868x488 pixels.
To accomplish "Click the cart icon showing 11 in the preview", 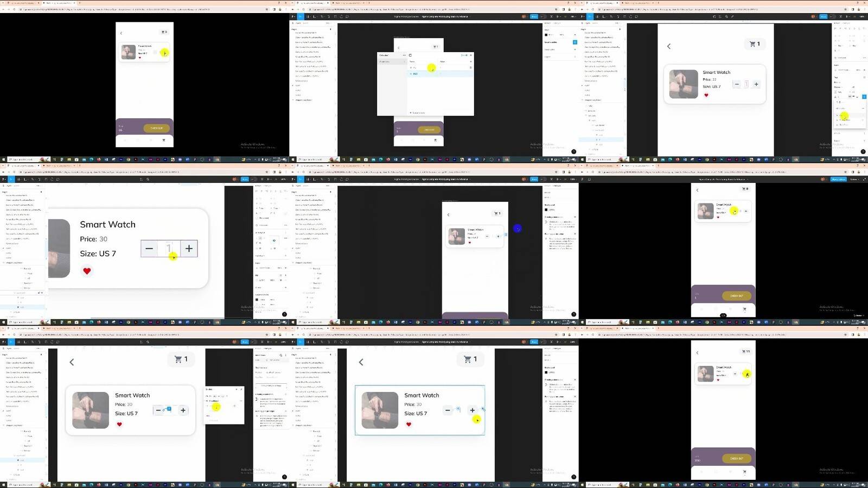I will (x=744, y=351).
